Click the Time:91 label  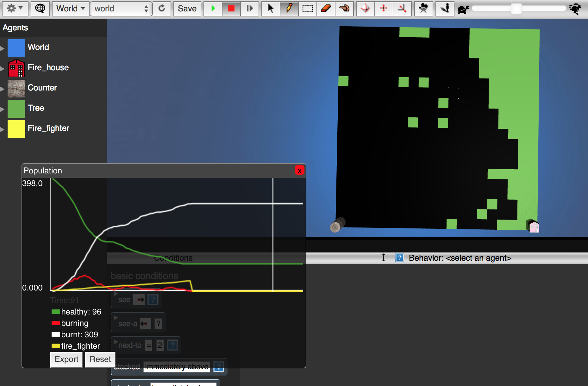[65, 300]
